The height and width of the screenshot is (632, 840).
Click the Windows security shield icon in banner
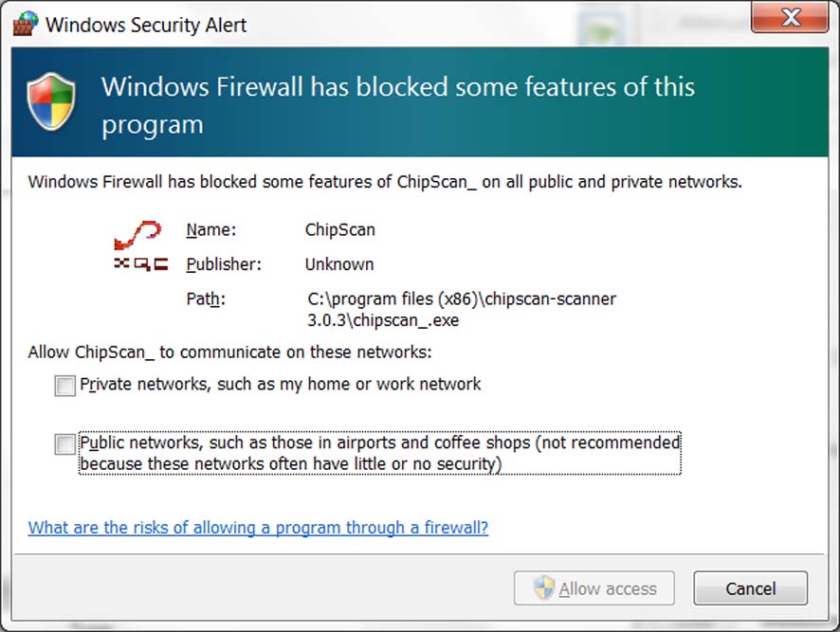click(51, 101)
